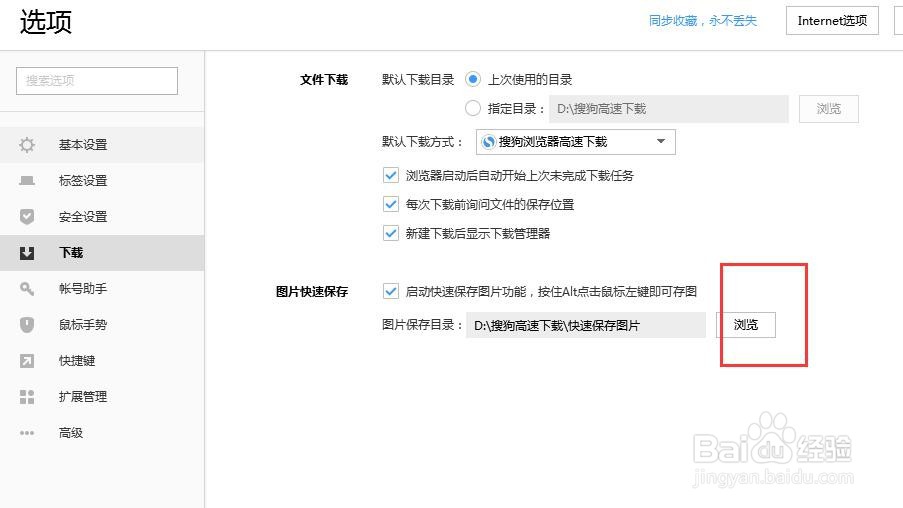The height and width of the screenshot is (508, 903).
Task: Click 浏览 for 图片保存目录
Action: 746,325
